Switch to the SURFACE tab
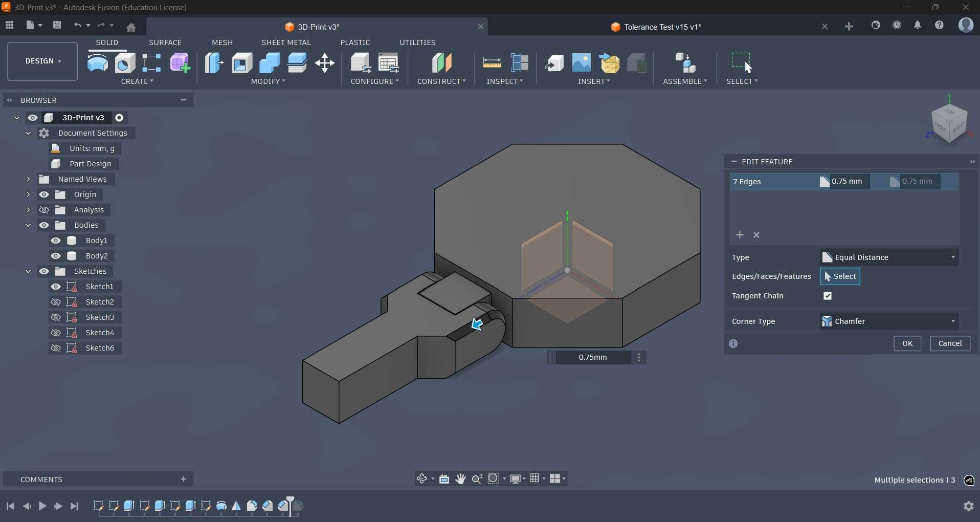The width and height of the screenshot is (980, 522). (x=165, y=42)
